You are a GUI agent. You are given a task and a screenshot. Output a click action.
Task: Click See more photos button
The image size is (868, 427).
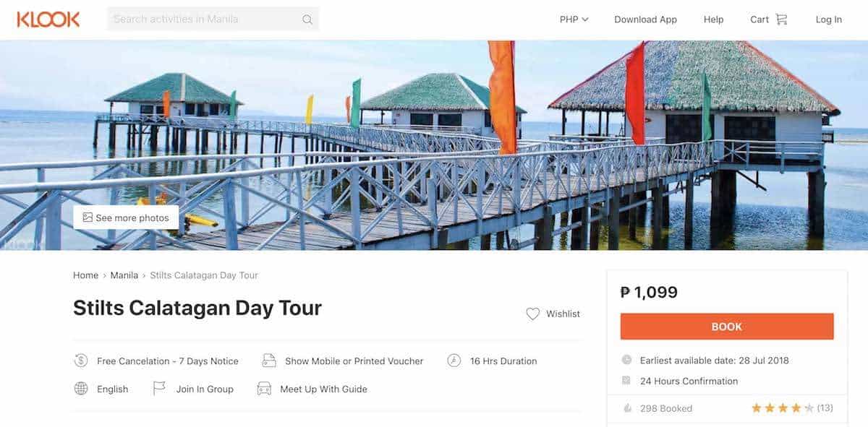coord(126,217)
